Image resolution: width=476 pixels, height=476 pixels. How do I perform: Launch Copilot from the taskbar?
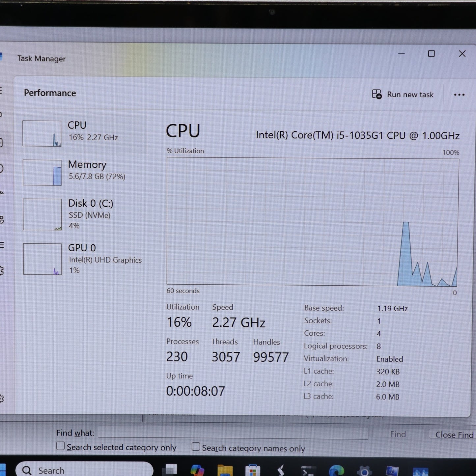tap(197, 470)
